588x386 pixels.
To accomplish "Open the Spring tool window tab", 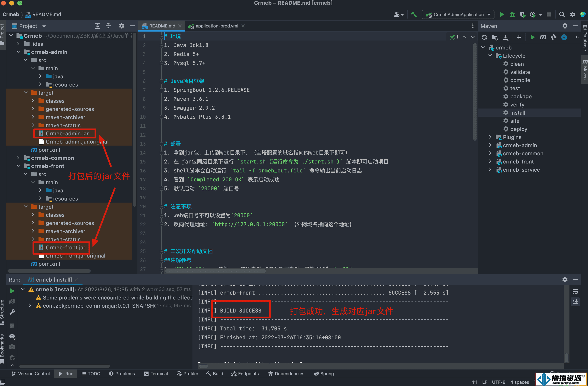I will (324, 374).
